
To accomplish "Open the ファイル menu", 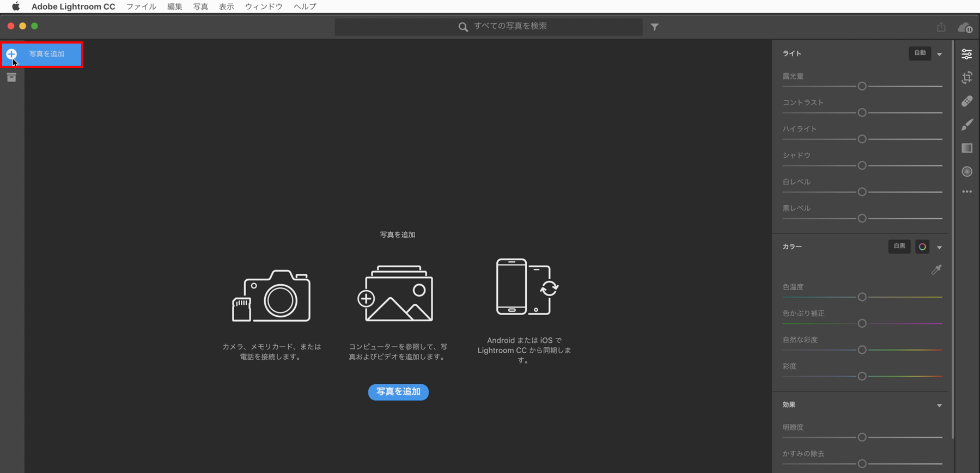I will [141, 7].
